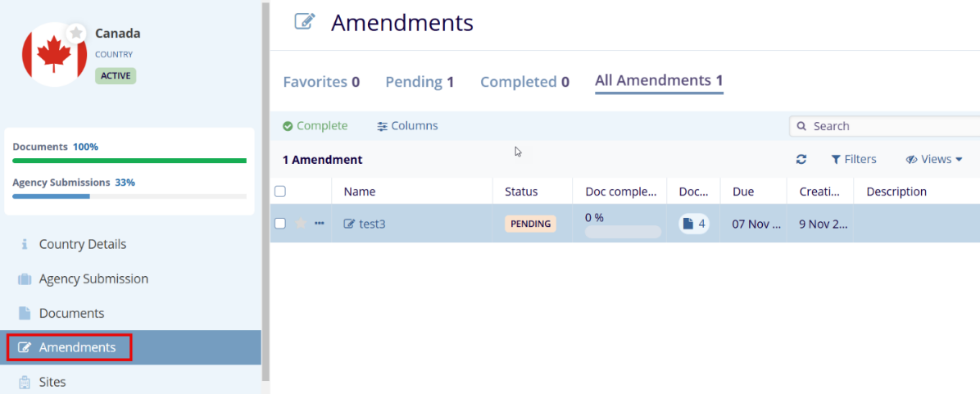Open the Columns chooser
980x394 pixels.
point(407,126)
